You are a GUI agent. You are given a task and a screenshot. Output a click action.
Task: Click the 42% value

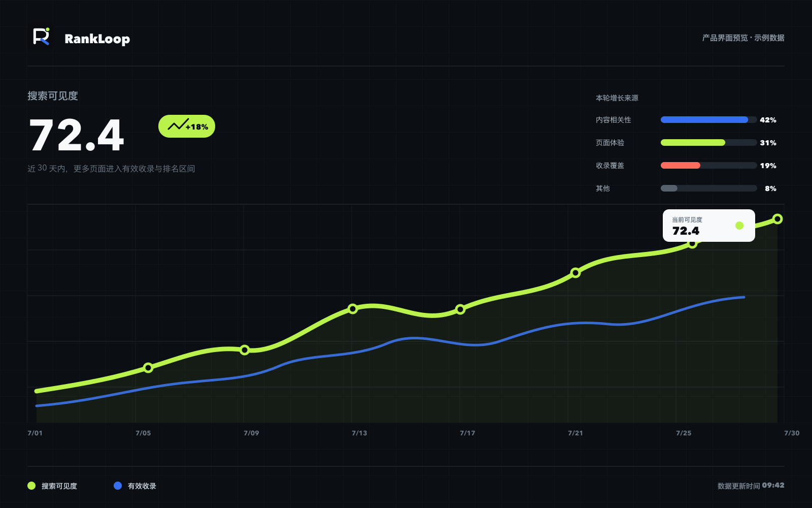click(x=768, y=120)
